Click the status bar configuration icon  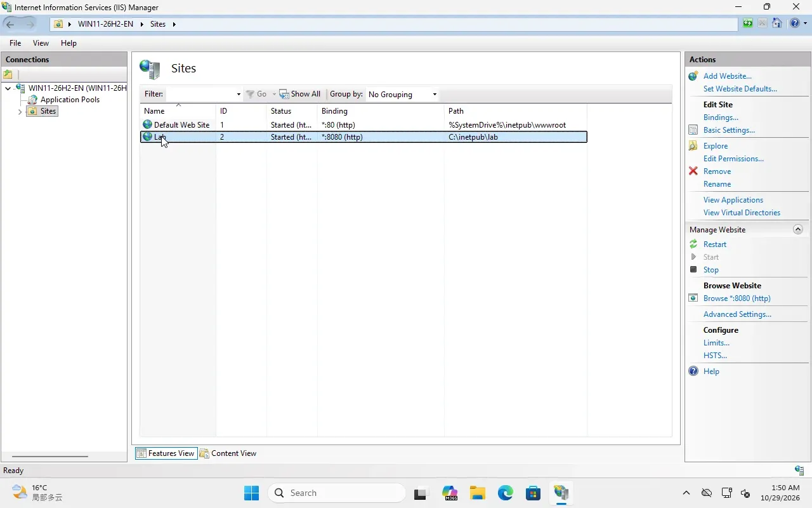tap(799, 470)
